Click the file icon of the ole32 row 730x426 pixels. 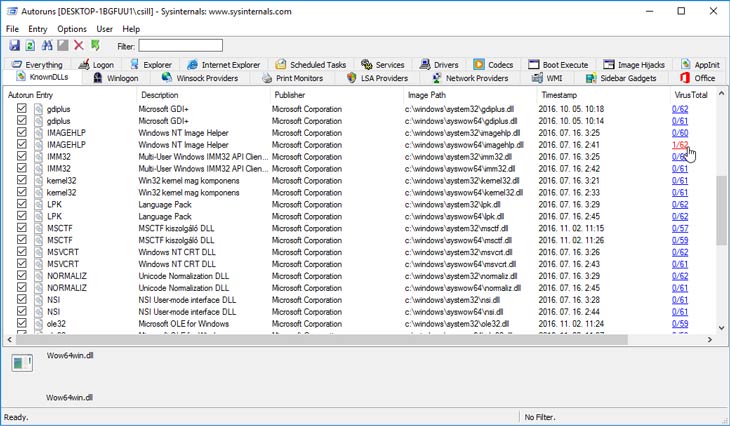38,324
